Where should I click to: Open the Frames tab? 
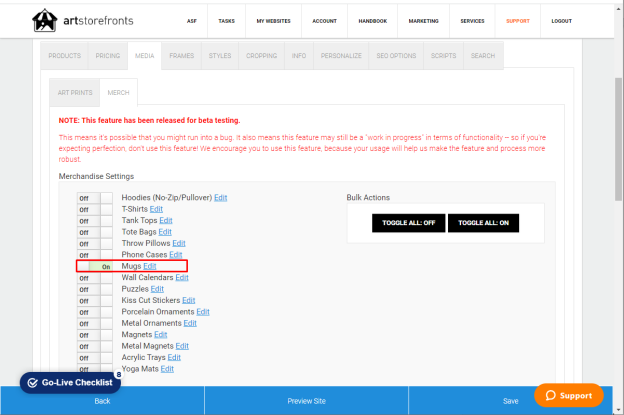pos(181,56)
